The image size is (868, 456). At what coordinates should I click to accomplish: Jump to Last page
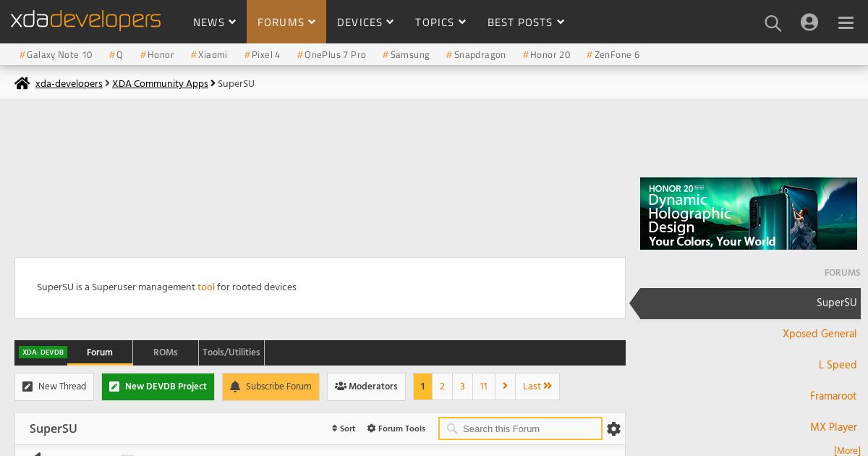click(x=537, y=387)
